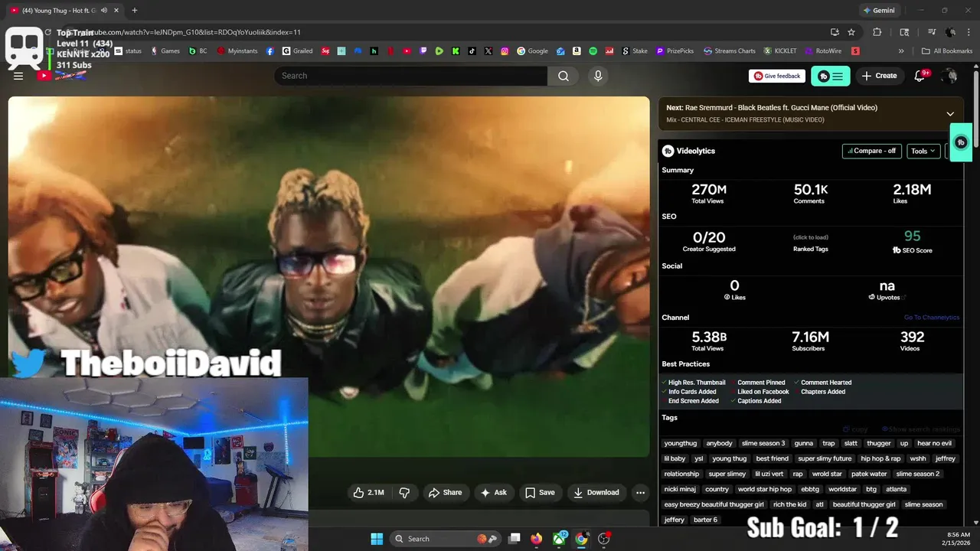Select the 'nicki minaj' tag
The height and width of the screenshot is (551, 980).
click(x=681, y=489)
